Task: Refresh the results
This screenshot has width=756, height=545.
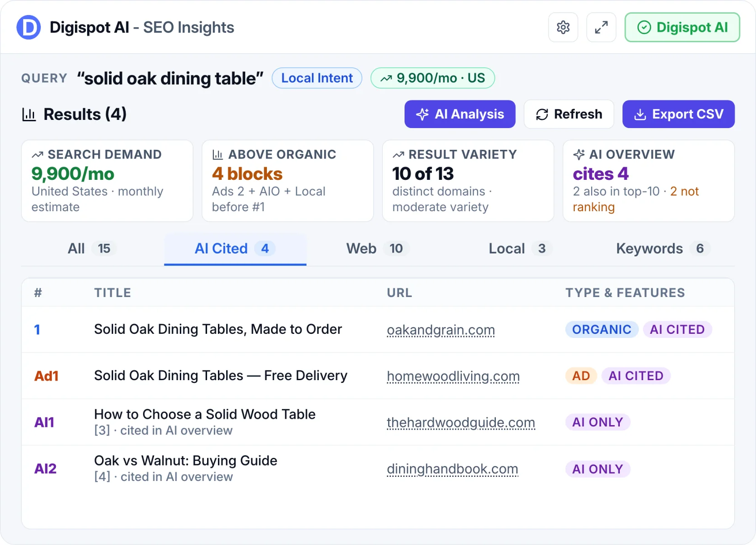Action: (x=569, y=114)
